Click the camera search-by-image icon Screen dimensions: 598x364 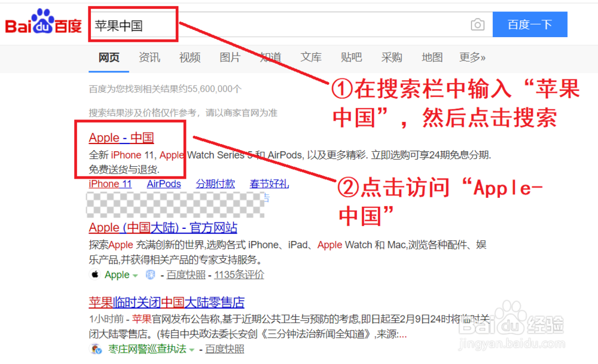(477, 25)
